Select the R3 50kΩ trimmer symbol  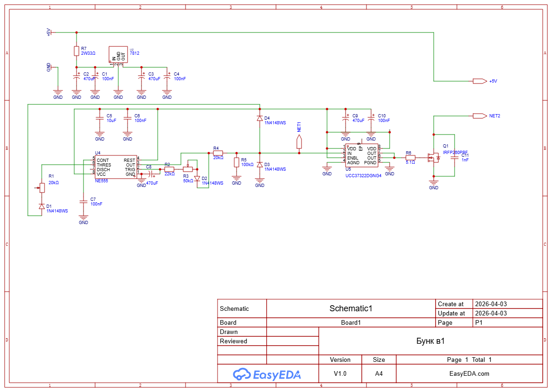tap(188, 169)
